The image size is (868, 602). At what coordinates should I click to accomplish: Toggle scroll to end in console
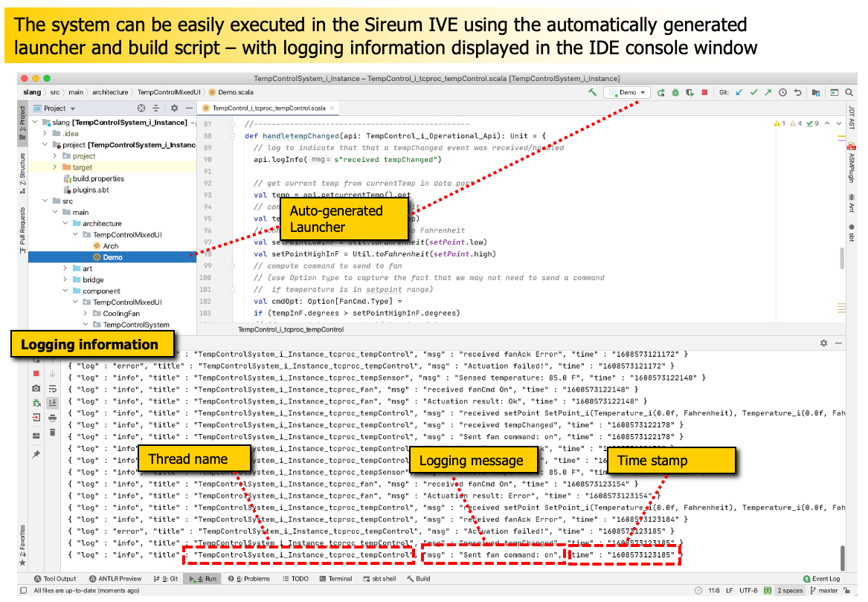(52, 403)
